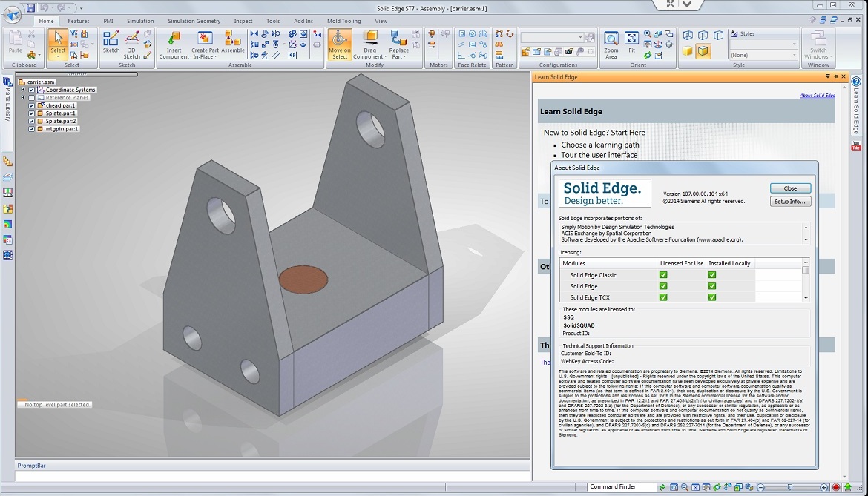Toggle visibility of Splate.par:1

tap(32, 113)
